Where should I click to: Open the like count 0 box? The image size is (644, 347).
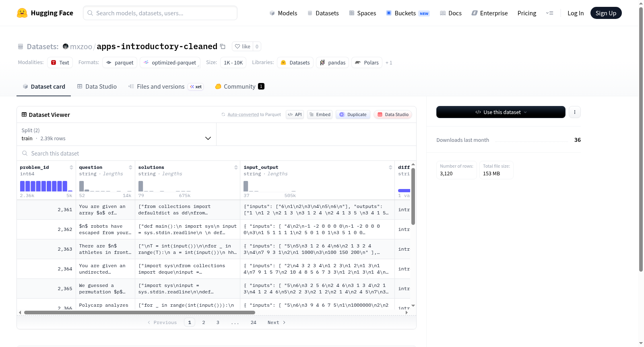[257, 46]
